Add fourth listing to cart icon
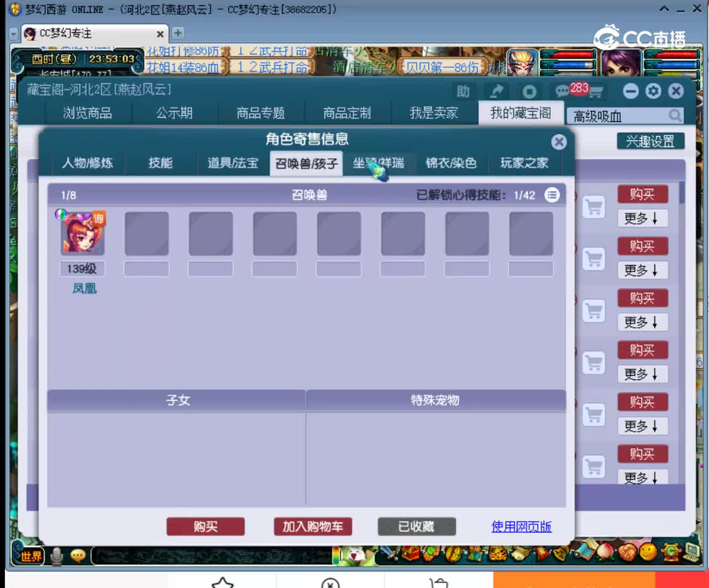709x588 pixels. 594,363
